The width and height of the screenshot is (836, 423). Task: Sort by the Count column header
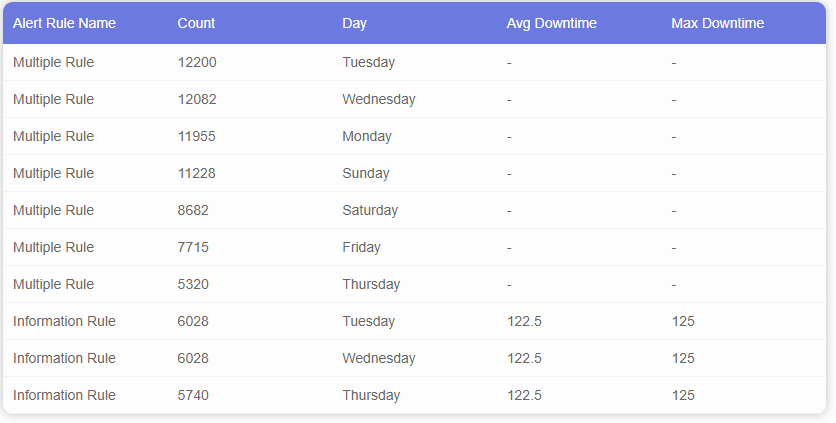click(196, 23)
